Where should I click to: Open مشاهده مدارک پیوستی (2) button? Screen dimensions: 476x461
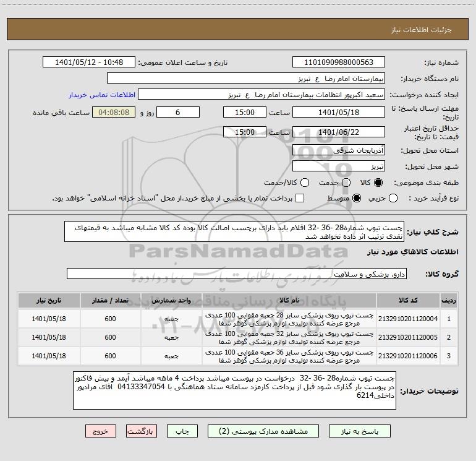[263, 431]
